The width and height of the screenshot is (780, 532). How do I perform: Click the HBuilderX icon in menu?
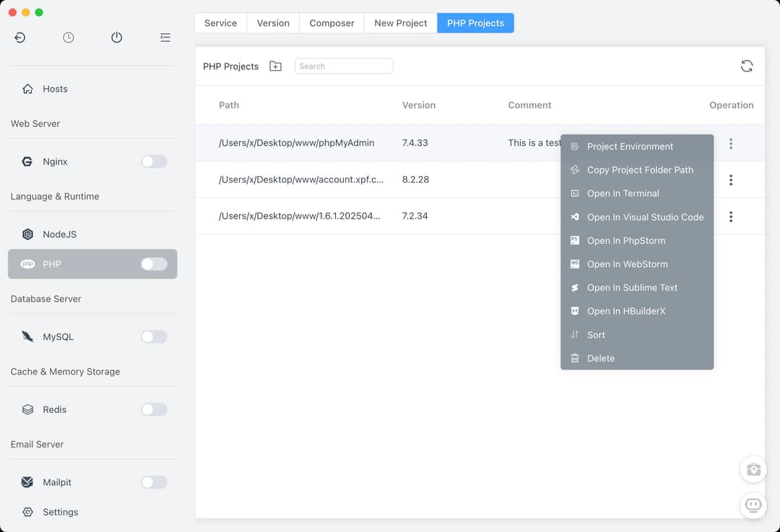575,311
